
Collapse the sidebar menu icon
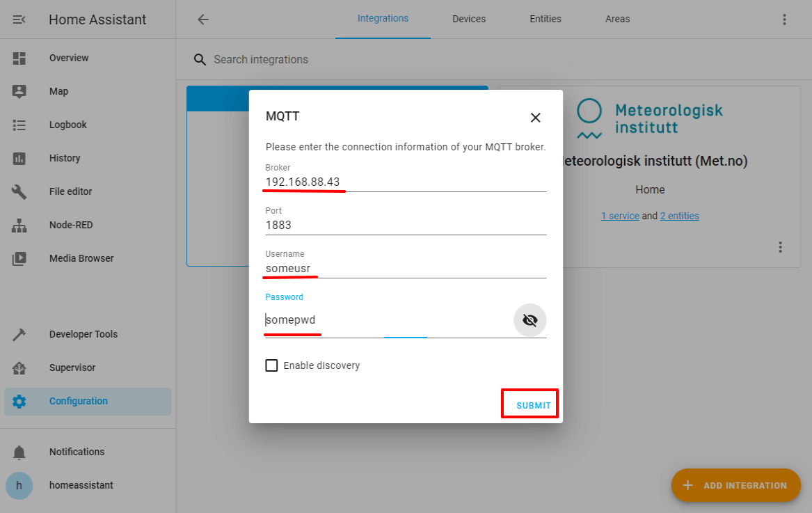coord(19,19)
